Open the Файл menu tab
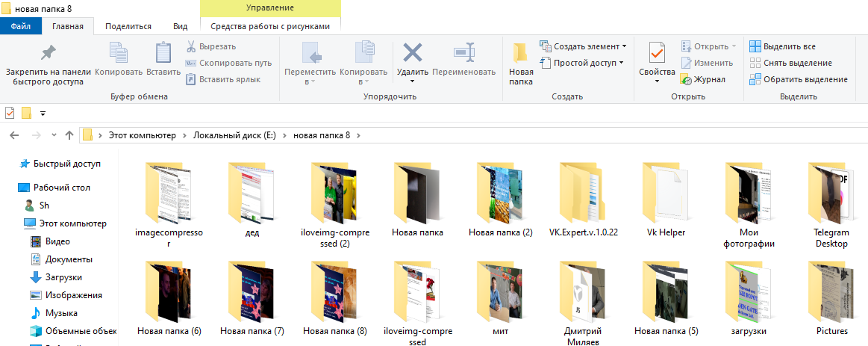Image resolution: width=868 pixels, height=346 pixels. point(21,25)
